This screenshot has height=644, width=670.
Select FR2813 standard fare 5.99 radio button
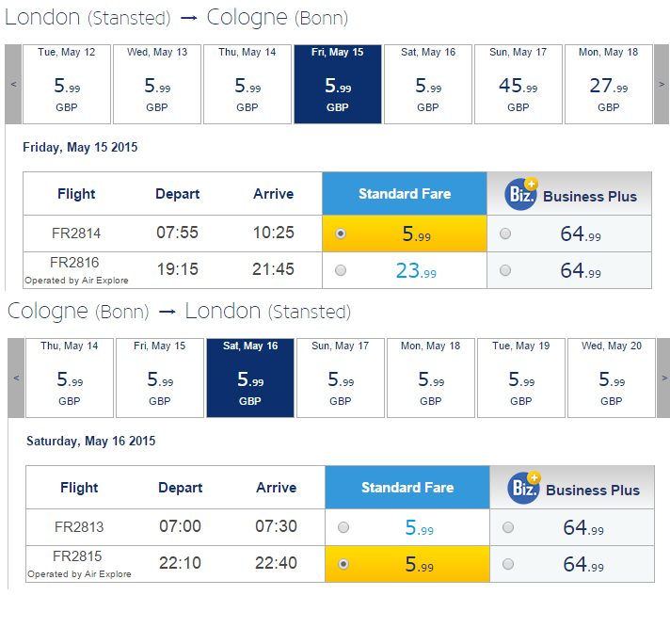point(343,527)
